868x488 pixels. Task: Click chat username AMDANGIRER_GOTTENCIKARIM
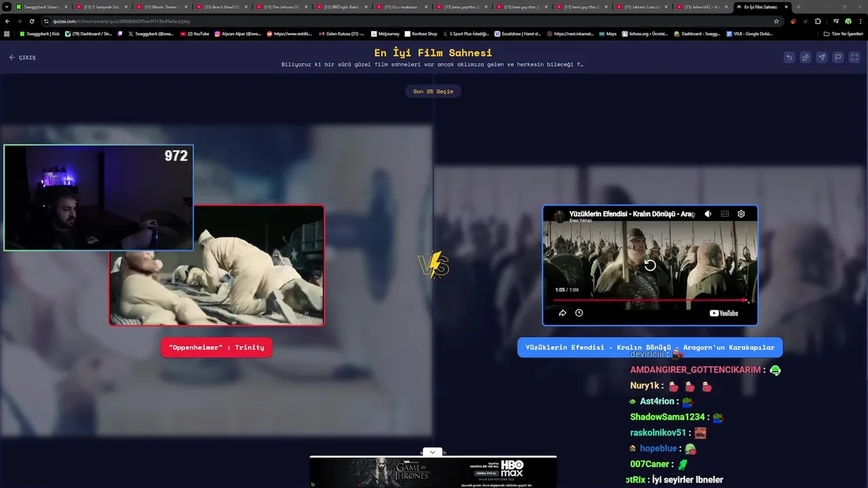click(695, 370)
